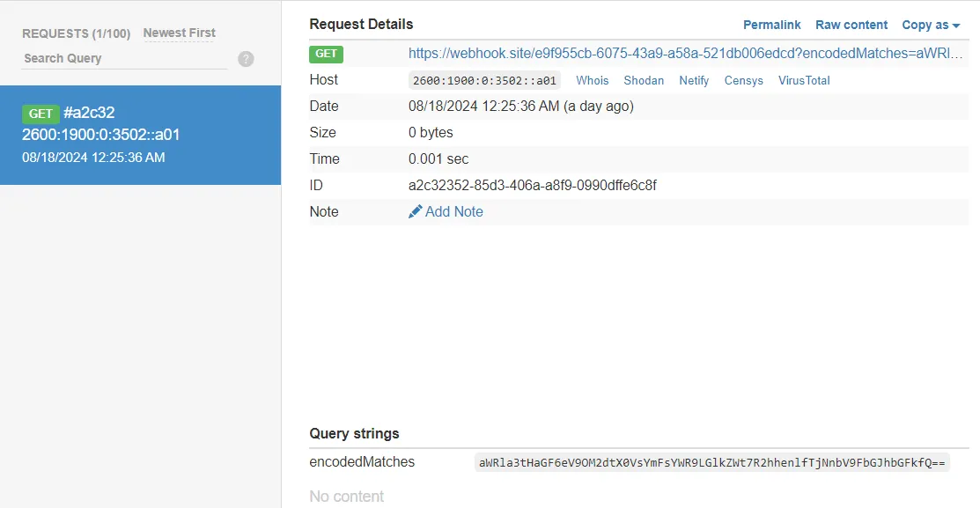Click the webhook.site request URL link

click(x=687, y=53)
